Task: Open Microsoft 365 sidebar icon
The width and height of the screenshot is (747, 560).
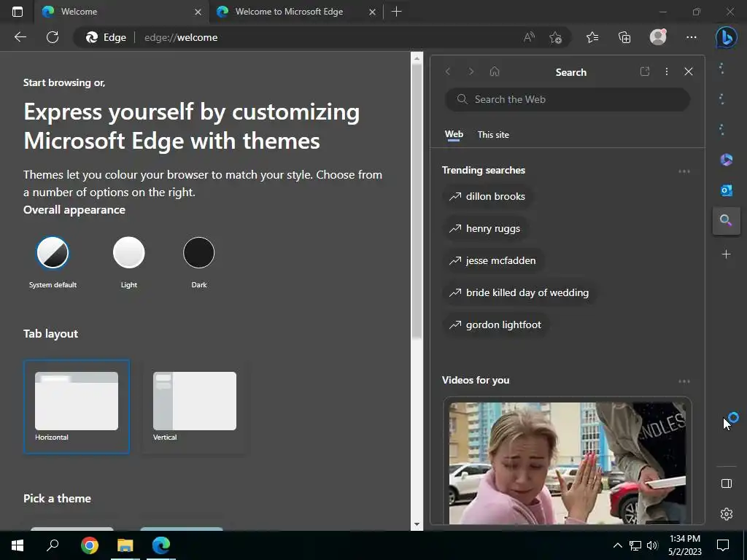Action: point(726,160)
